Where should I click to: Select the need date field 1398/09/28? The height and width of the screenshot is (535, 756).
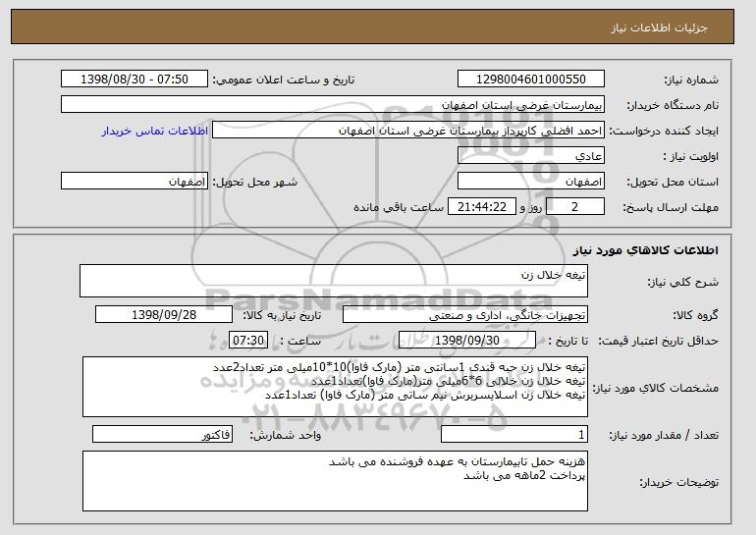click(x=164, y=315)
